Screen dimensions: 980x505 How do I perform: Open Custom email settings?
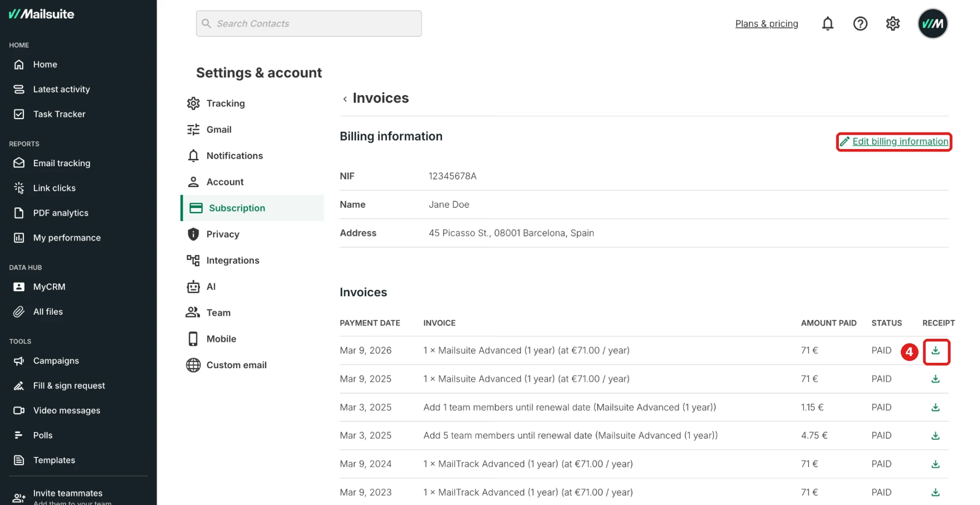tap(226, 365)
